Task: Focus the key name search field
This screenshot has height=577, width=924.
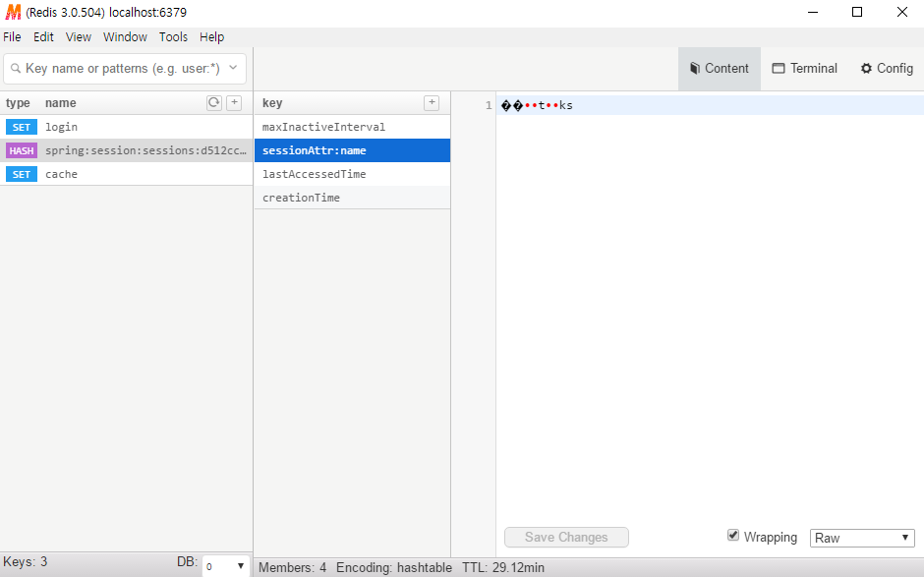Action: pyautogui.click(x=123, y=69)
